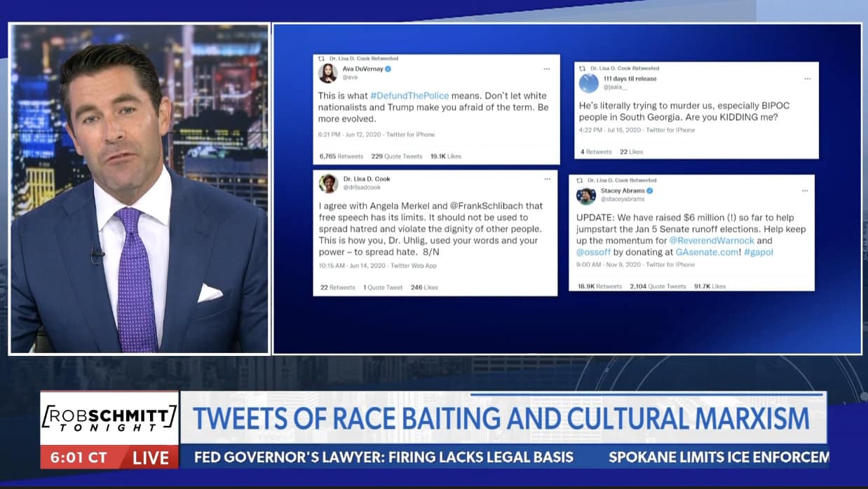
Task: Click the anchor video frame
Action: 140,189
